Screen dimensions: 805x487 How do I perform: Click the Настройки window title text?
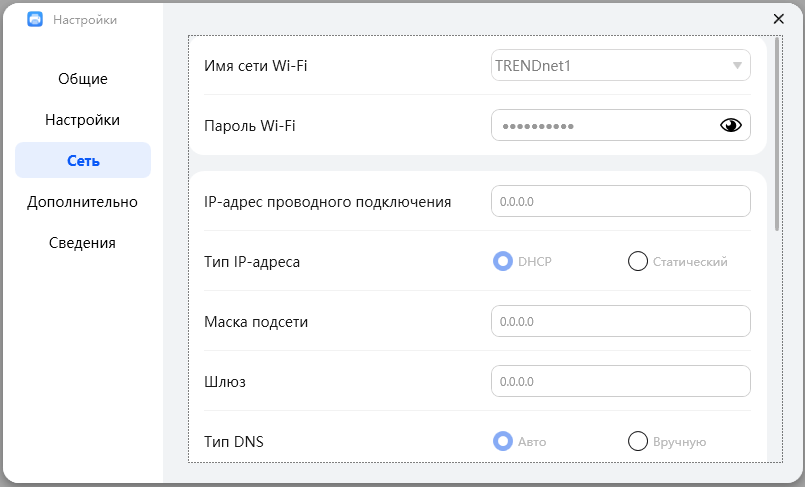click(85, 19)
